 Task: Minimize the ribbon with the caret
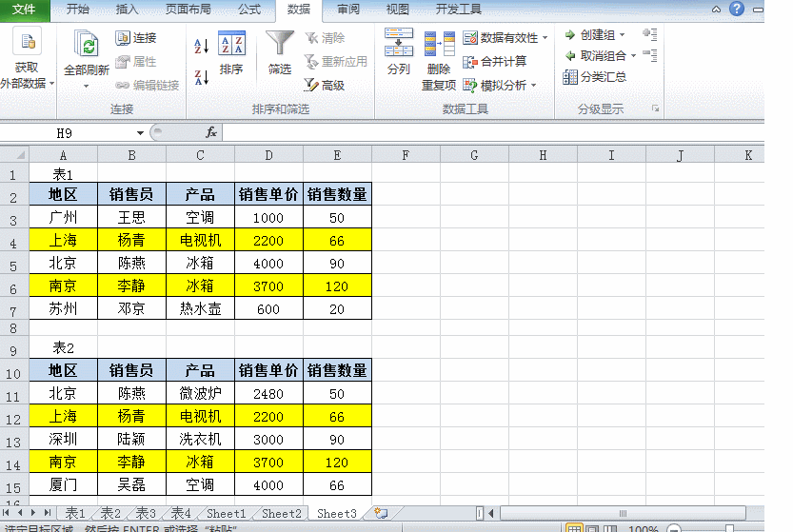716,10
